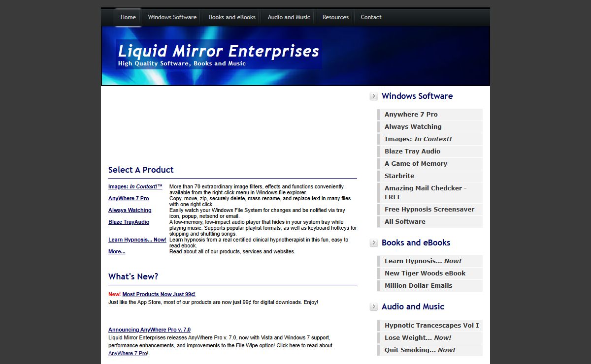Open Anywhere 7 Pro in the sidebar
The image size is (591, 364).
coord(430,115)
